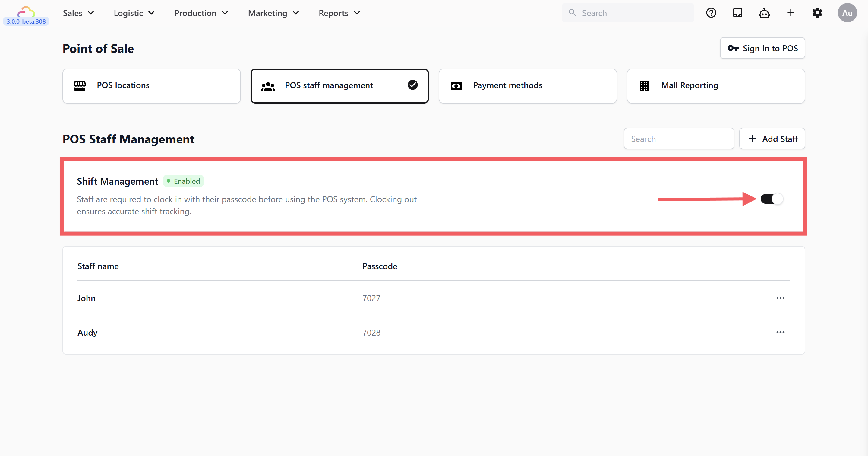The width and height of the screenshot is (868, 456).
Task: Focus the global Search field in header
Action: (628, 13)
